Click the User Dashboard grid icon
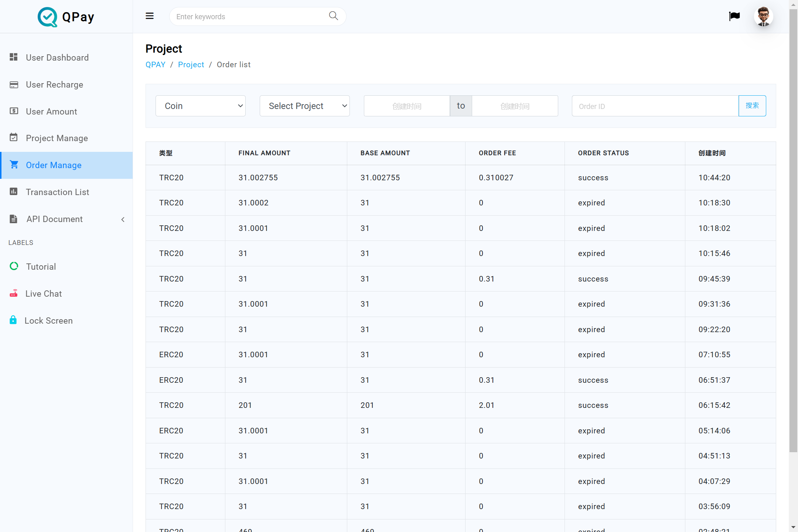Viewport: 798px width, 532px height. (14, 57)
